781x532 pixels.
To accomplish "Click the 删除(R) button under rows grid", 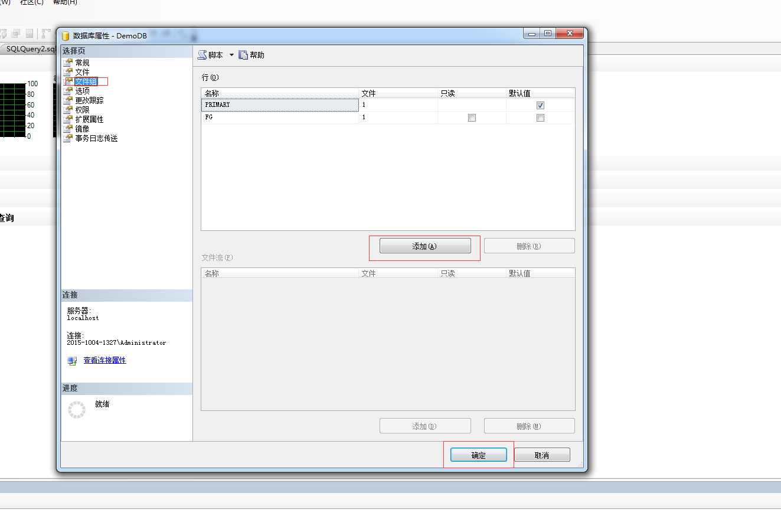I will [529, 246].
